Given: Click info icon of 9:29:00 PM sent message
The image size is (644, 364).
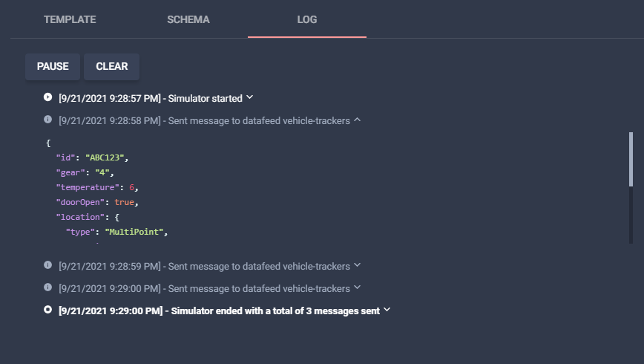Looking at the screenshot, I should pyautogui.click(x=47, y=287).
